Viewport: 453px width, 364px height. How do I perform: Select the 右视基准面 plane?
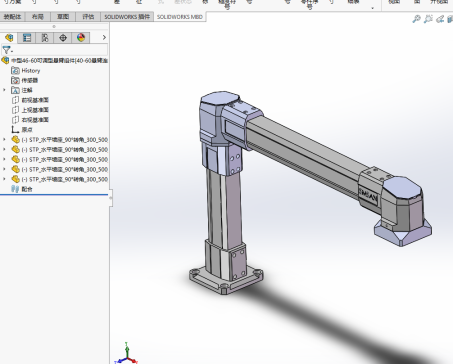(x=35, y=120)
